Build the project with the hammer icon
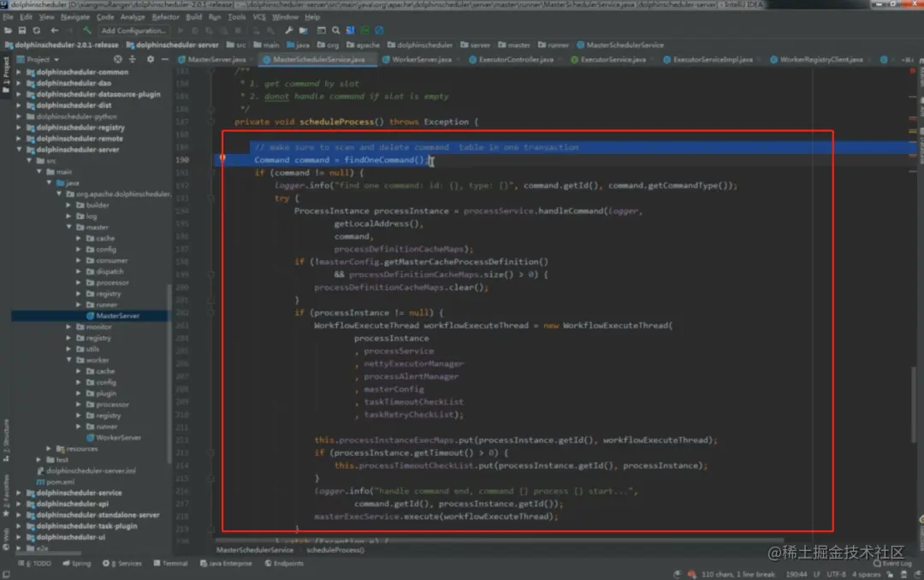The width and height of the screenshot is (924, 580). pos(87,30)
